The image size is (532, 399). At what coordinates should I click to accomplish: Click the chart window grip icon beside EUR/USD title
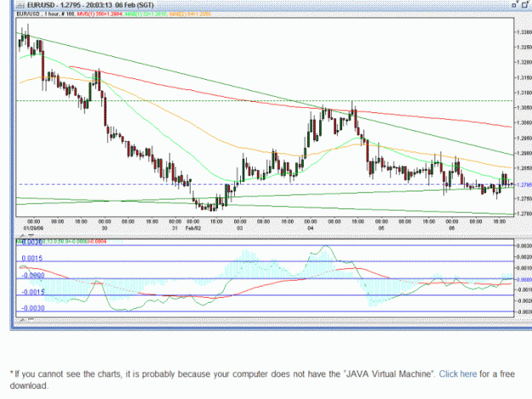(x=20, y=5)
